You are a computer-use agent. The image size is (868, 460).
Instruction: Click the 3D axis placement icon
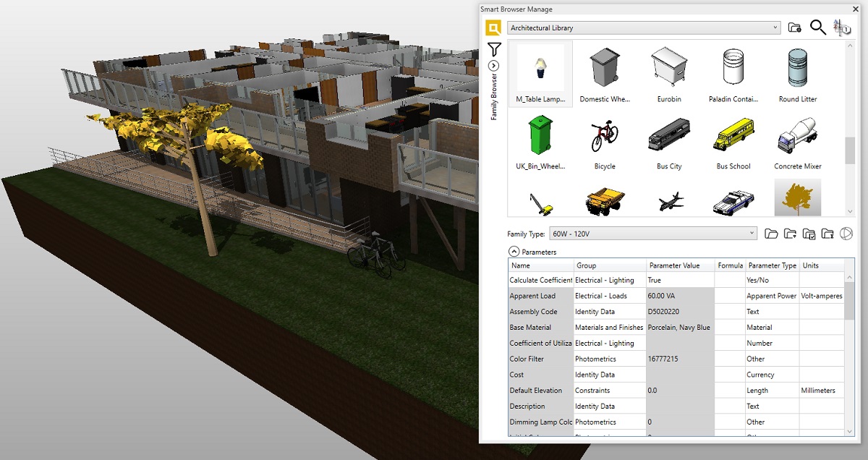[x=842, y=27]
